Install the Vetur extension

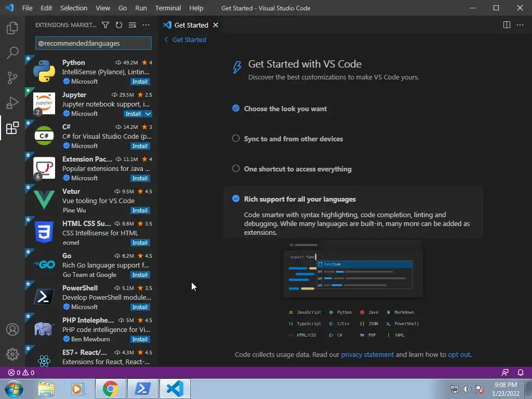(x=140, y=211)
